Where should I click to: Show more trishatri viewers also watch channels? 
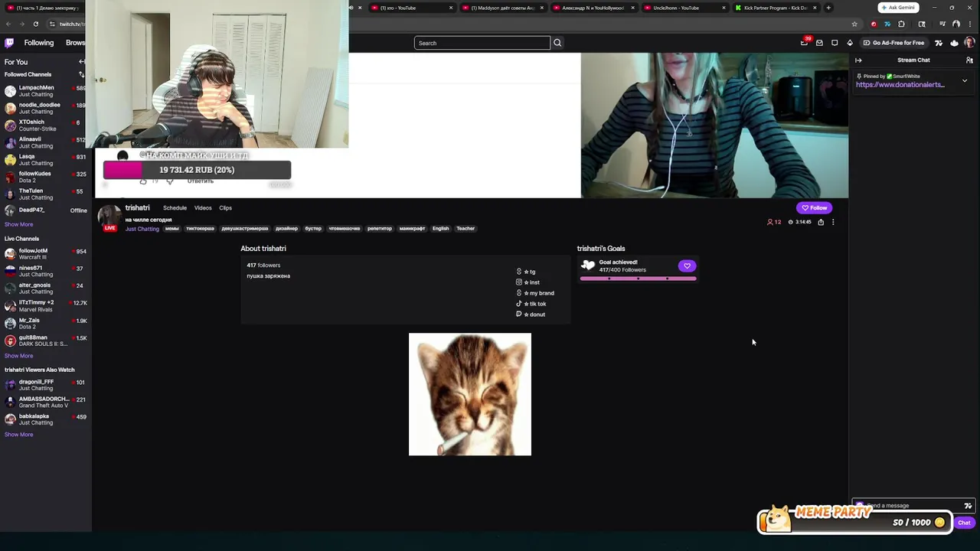[x=18, y=435]
